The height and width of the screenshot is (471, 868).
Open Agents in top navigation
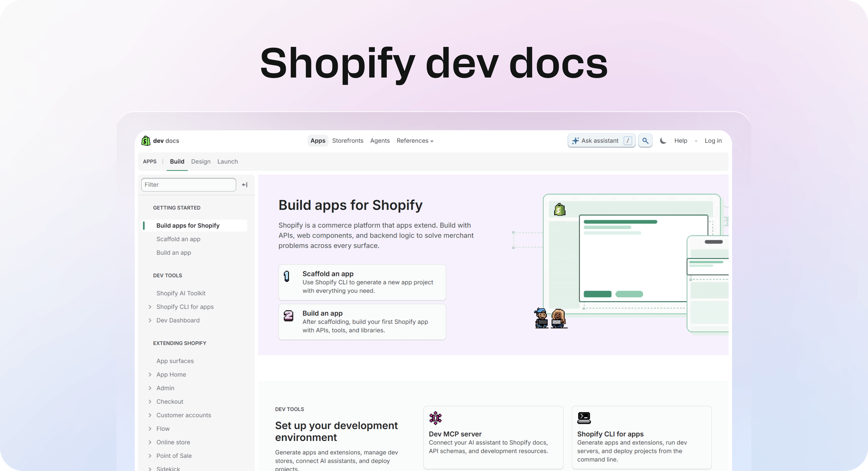(x=380, y=141)
